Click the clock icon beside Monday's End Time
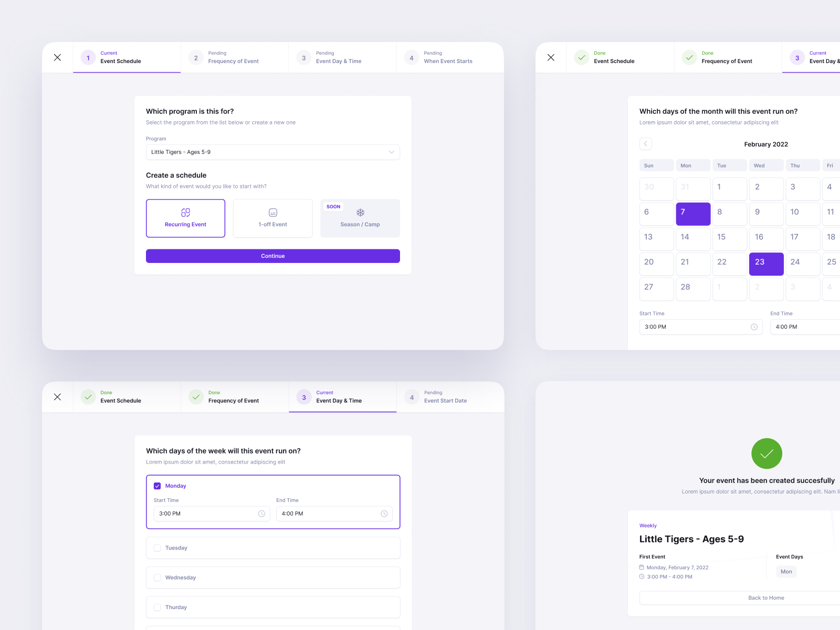This screenshot has height=630, width=840. [384, 513]
